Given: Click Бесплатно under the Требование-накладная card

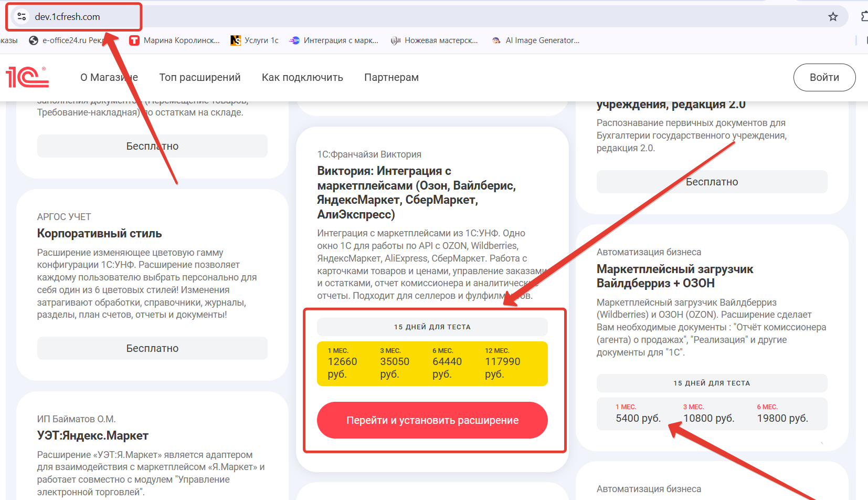Looking at the screenshot, I should tap(152, 146).
